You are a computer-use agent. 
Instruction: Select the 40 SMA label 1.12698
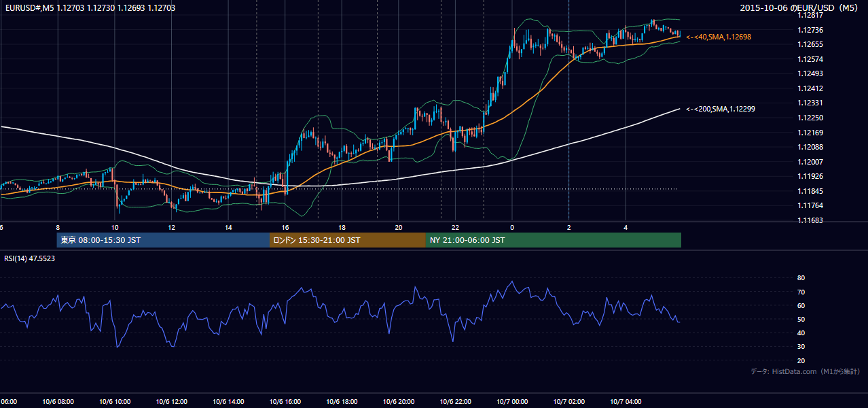719,37
